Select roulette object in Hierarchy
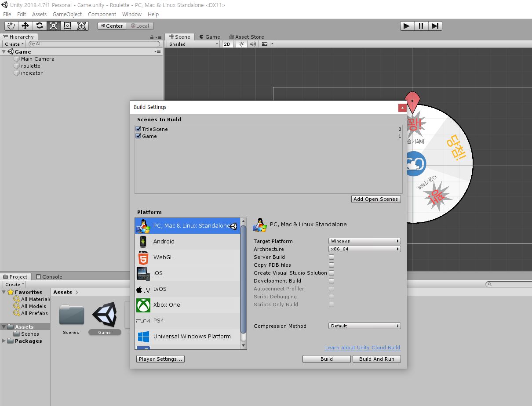The width and height of the screenshot is (532, 406). point(31,66)
